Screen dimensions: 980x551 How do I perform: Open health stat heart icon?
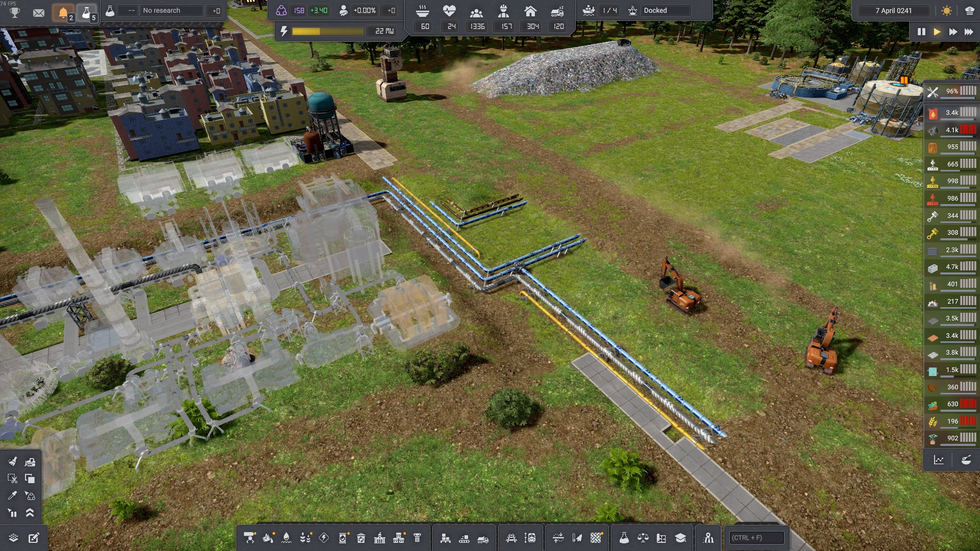coord(449,11)
